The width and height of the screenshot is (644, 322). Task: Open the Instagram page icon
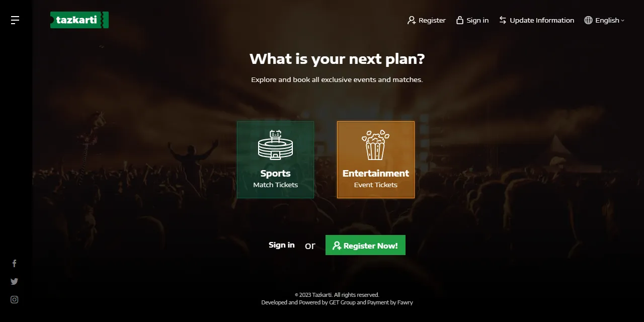coord(14,299)
